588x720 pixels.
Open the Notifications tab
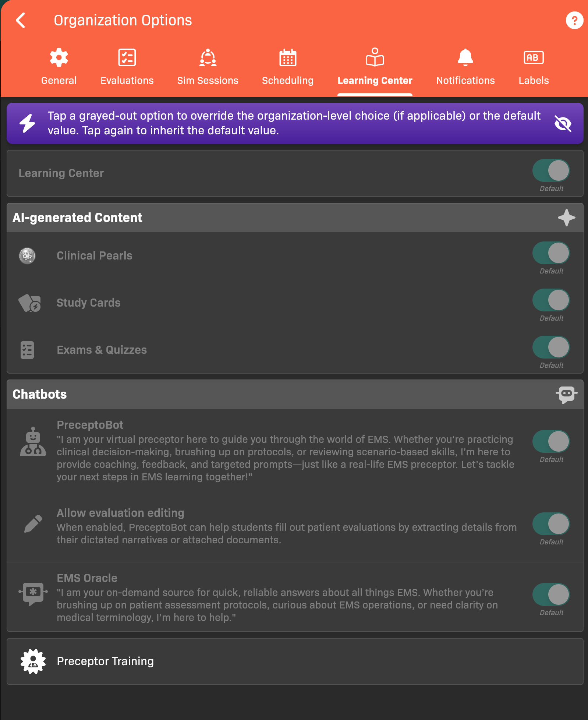coord(465,67)
